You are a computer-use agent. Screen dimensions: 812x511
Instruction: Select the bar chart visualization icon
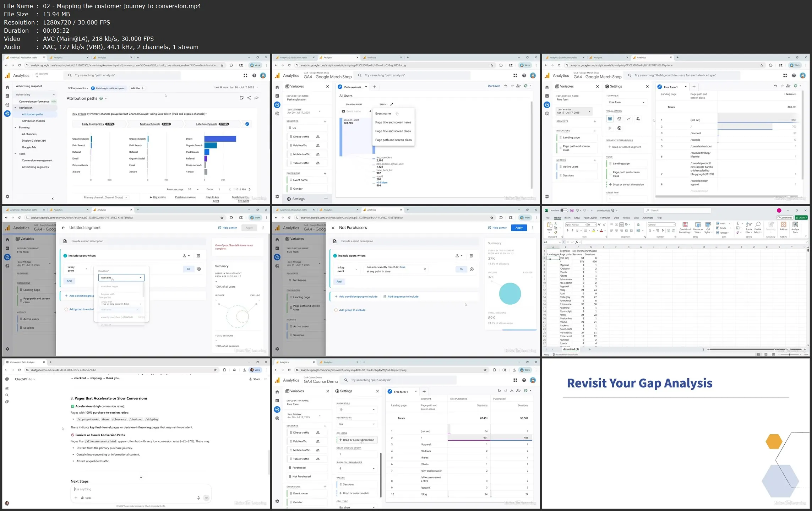pyautogui.click(x=610, y=128)
